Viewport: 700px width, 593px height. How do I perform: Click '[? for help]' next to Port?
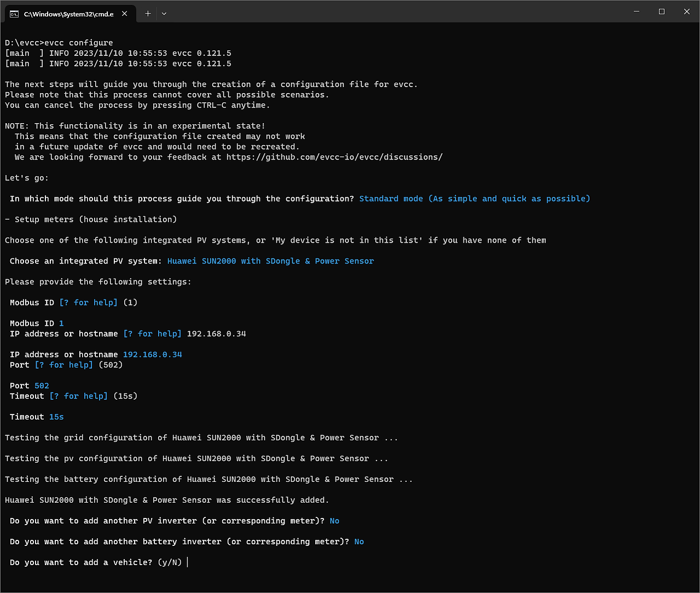click(x=63, y=365)
